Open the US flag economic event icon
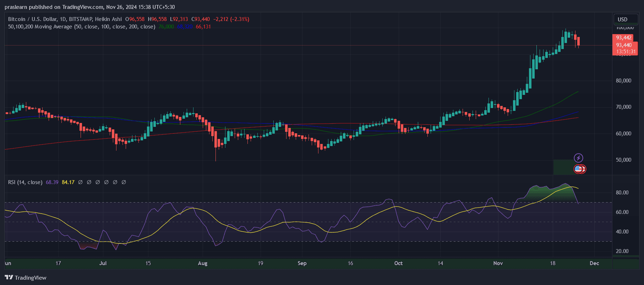This screenshot has height=285, width=644. click(579, 169)
